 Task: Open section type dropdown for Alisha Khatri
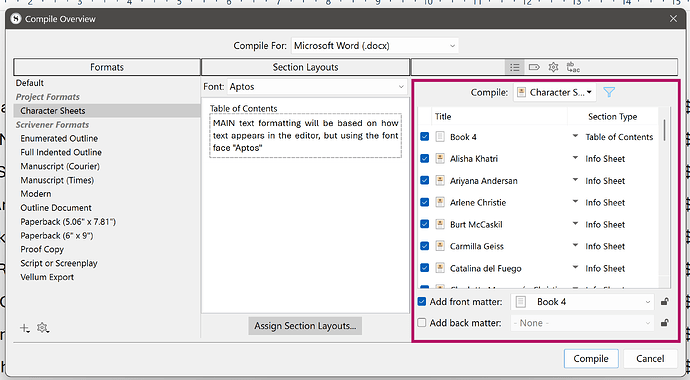tap(575, 158)
